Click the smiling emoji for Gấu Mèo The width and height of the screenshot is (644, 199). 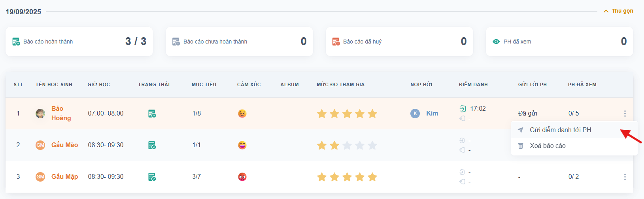(x=242, y=145)
